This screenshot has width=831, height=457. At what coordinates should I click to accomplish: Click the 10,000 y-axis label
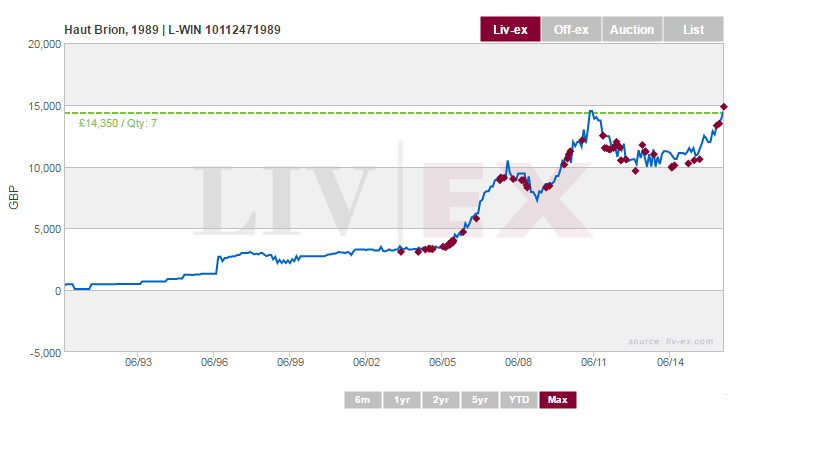(45, 168)
